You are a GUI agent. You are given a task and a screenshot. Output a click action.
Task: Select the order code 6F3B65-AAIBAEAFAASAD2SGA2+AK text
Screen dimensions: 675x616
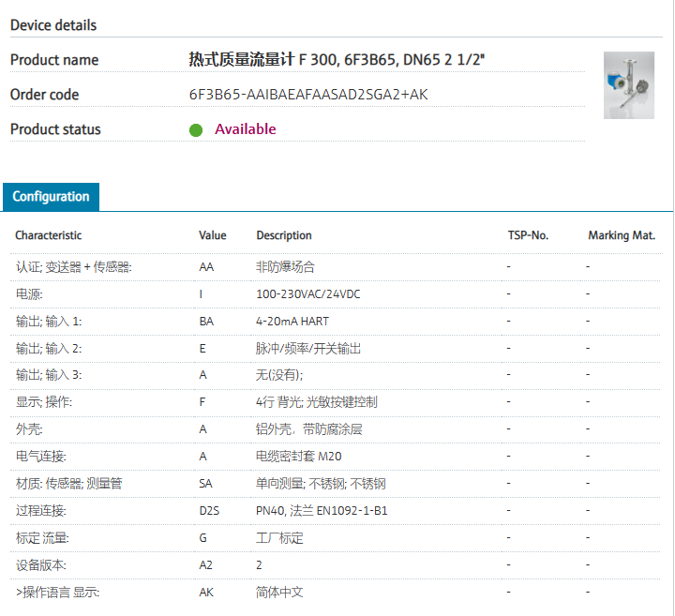pos(308,95)
